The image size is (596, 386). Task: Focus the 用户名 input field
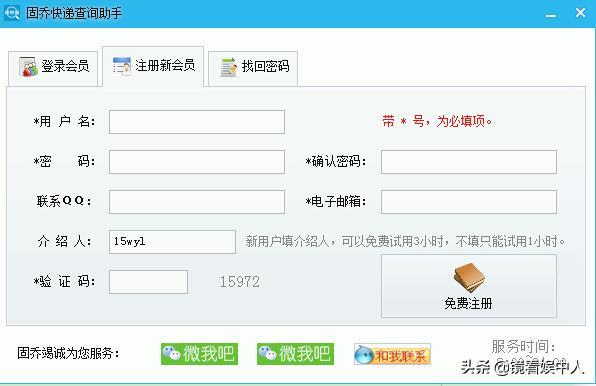197,122
